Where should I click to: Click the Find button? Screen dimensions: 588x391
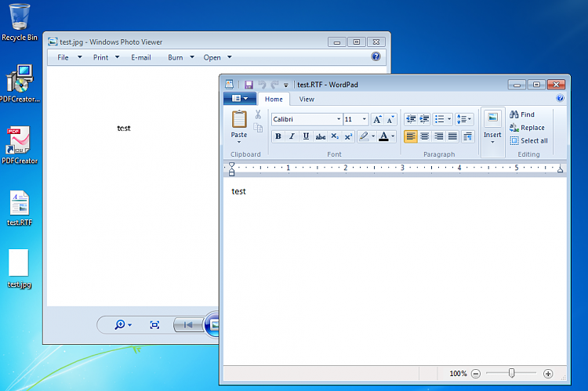click(522, 114)
